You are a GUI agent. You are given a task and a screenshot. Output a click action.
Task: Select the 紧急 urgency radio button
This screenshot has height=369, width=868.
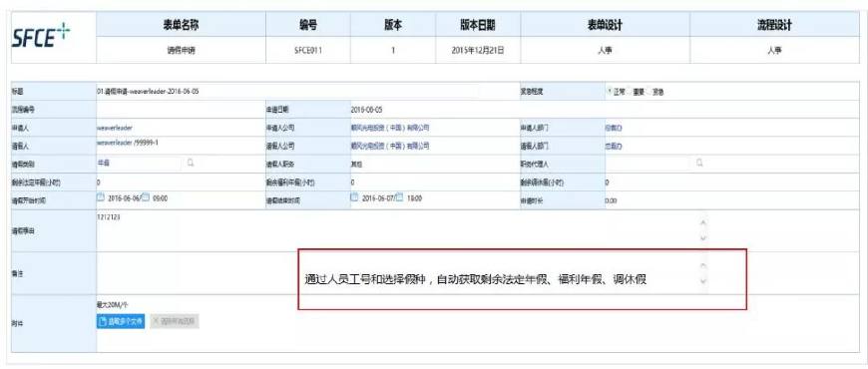point(650,92)
